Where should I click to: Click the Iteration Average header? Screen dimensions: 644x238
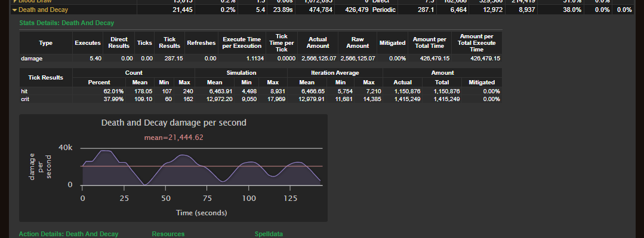(x=335, y=73)
